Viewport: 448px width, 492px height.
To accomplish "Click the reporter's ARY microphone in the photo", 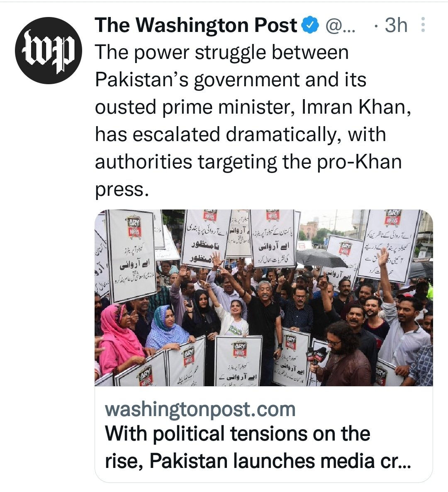I will 317,354.
